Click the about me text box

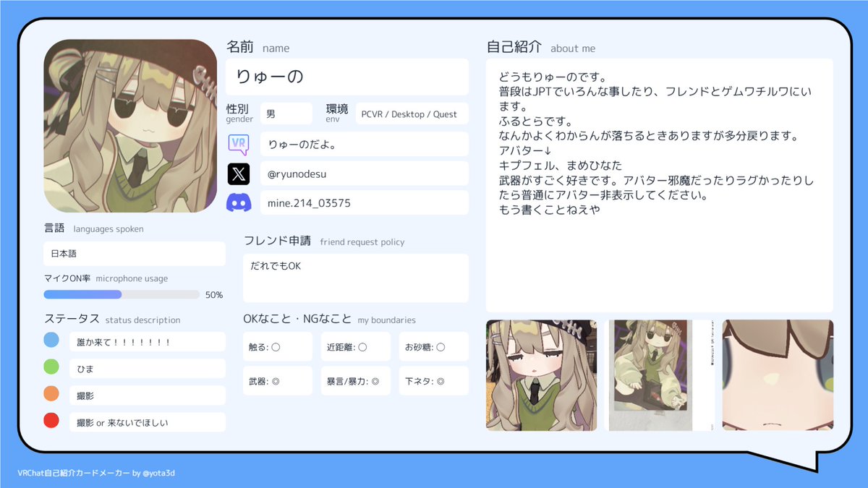click(660, 185)
